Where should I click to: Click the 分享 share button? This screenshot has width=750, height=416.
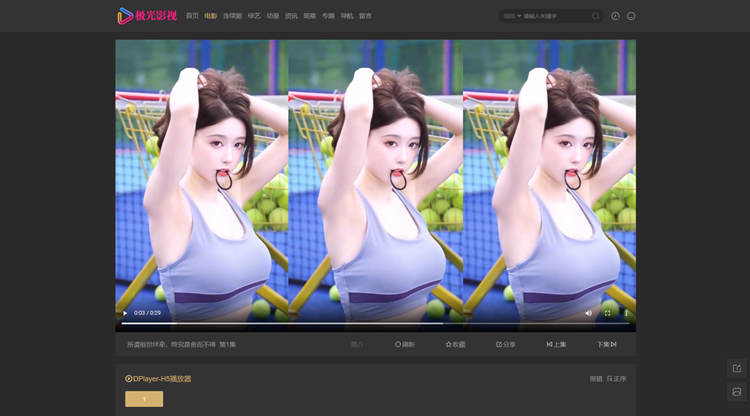[x=506, y=344]
